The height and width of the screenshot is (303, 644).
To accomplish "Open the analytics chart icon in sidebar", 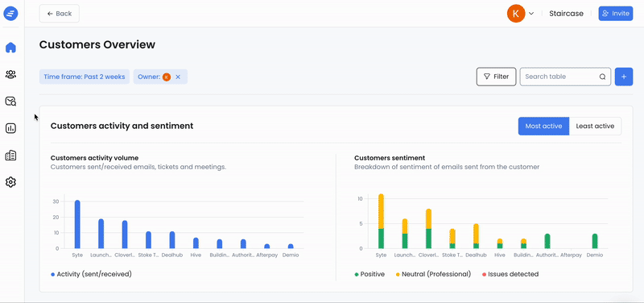I will tap(10, 128).
